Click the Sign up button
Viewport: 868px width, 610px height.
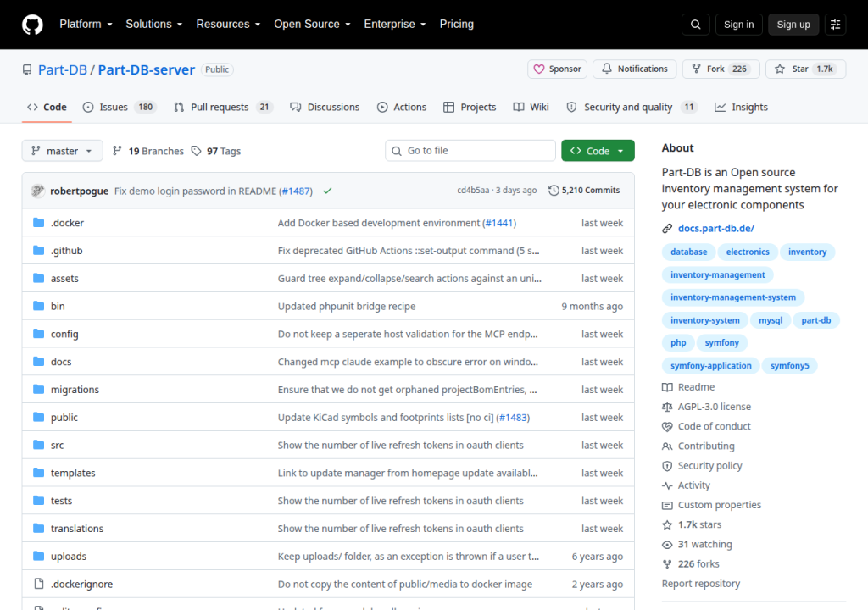tap(793, 25)
